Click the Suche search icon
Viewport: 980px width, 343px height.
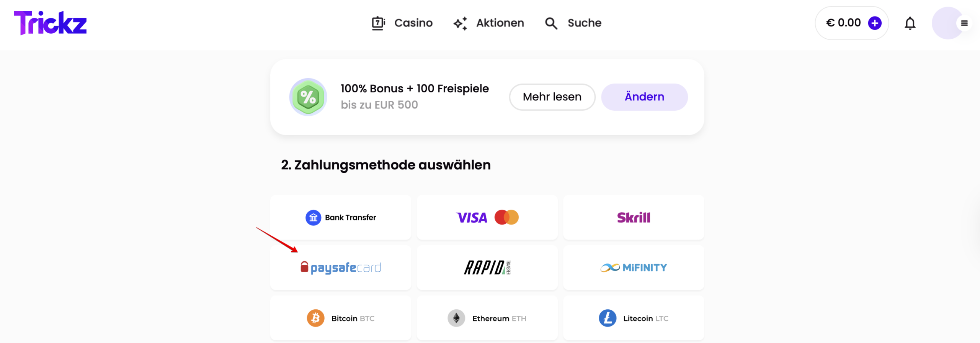point(551,23)
